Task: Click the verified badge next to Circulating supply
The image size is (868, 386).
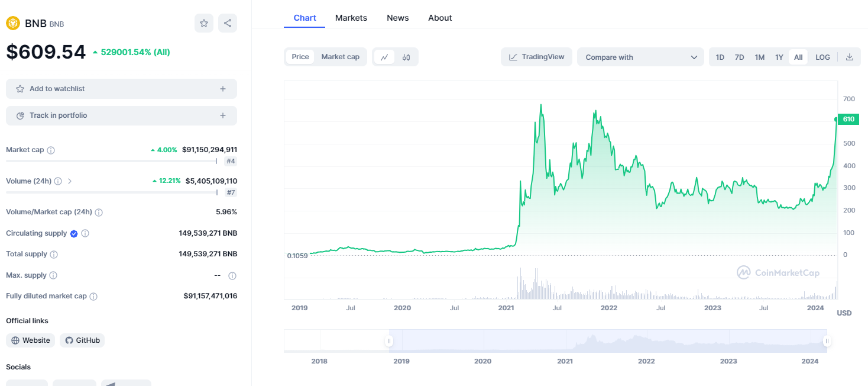Action: (x=73, y=233)
